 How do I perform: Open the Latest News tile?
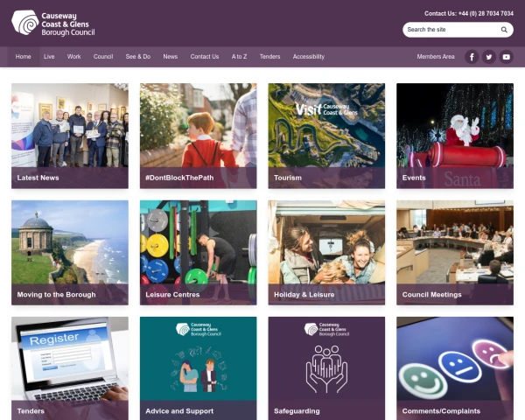coord(70,136)
